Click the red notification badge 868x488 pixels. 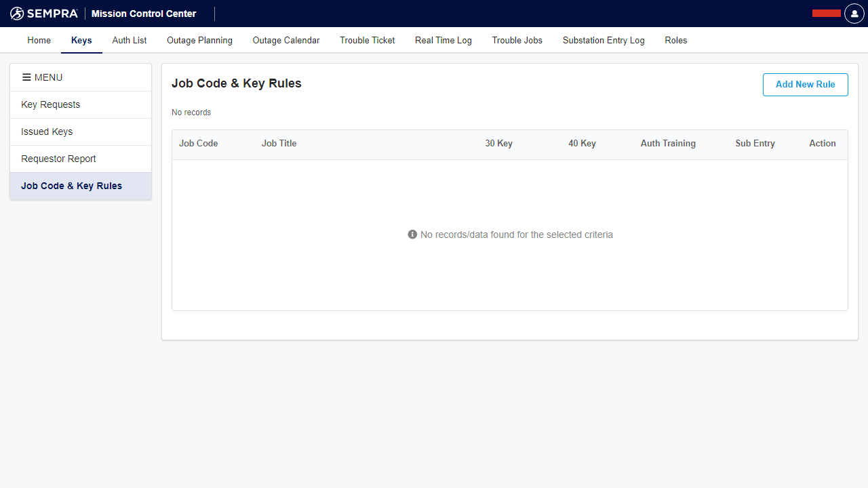[826, 14]
